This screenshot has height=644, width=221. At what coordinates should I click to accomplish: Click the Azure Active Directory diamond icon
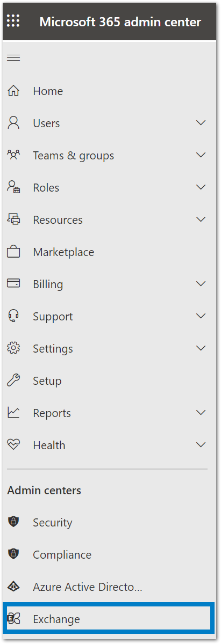(x=13, y=587)
